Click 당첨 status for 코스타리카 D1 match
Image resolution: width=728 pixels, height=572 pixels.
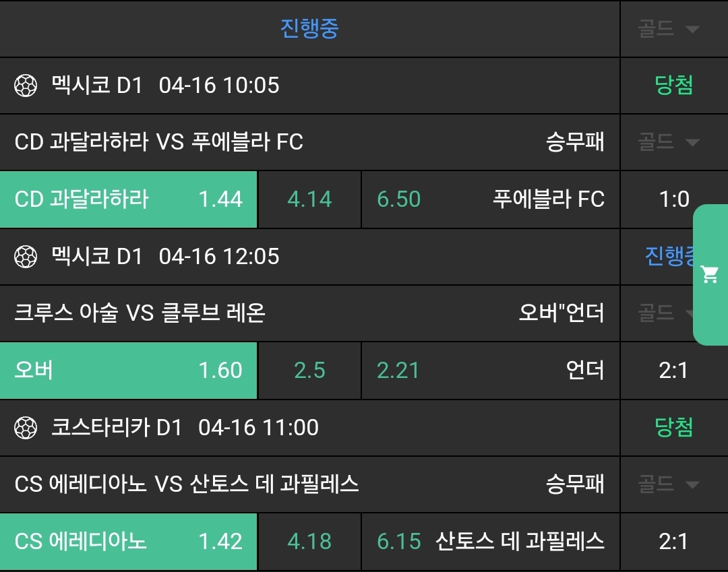tap(673, 428)
